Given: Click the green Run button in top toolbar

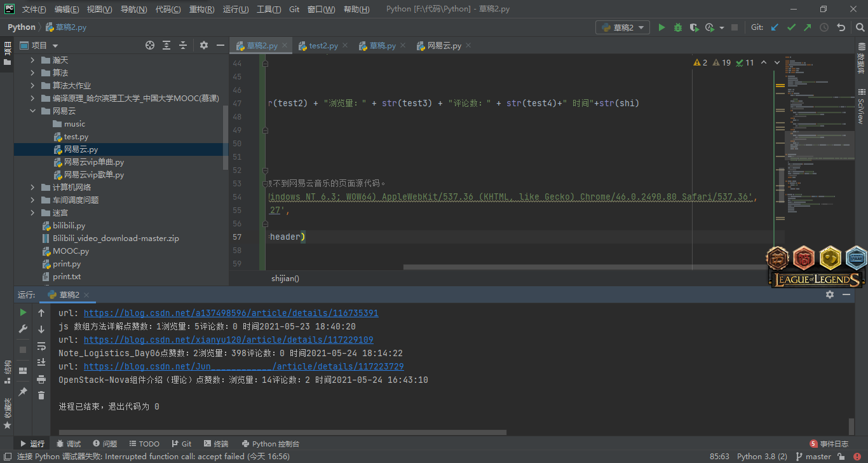Looking at the screenshot, I should click(x=661, y=27).
